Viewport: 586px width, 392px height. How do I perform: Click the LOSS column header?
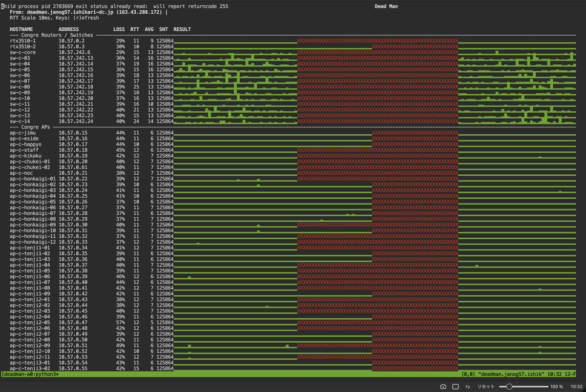pyautogui.click(x=119, y=29)
